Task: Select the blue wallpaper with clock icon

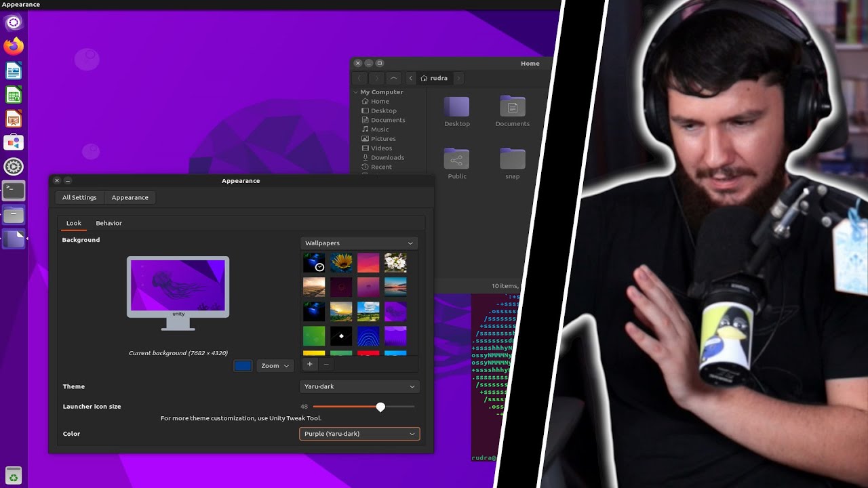Action: (x=314, y=262)
